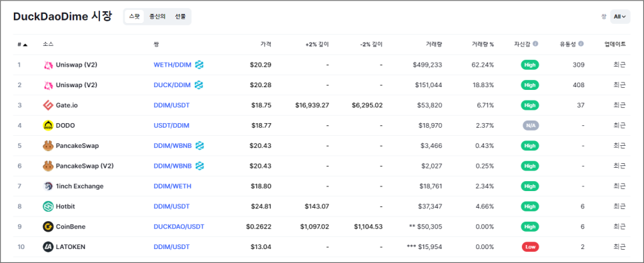Click the LATOKEN logo icon
Viewport: 644px width, 263px height.
pyautogui.click(x=48, y=247)
